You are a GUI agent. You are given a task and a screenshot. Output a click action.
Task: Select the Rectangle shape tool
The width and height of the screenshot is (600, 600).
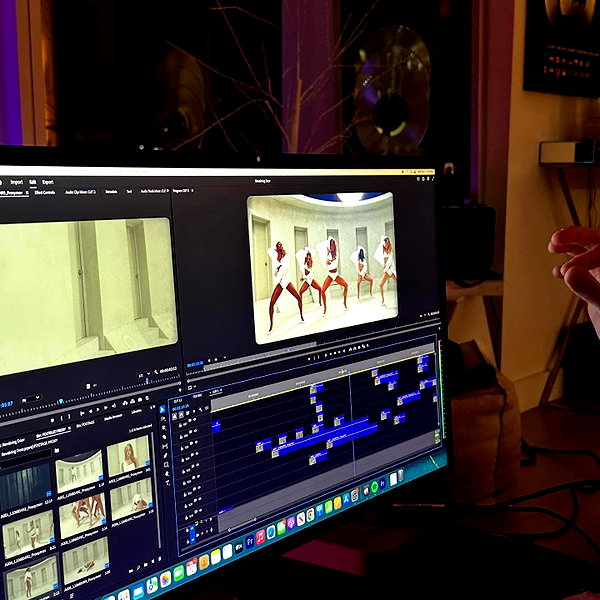coord(166,465)
